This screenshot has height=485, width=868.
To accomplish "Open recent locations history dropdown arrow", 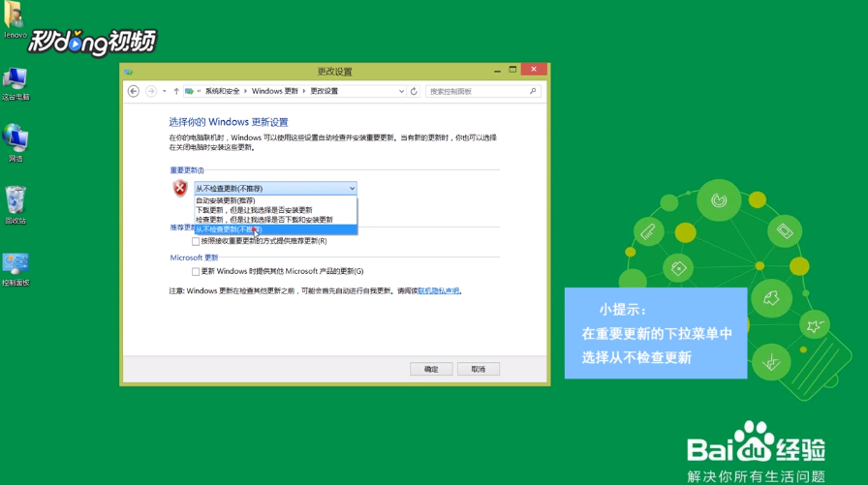I will (165, 91).
